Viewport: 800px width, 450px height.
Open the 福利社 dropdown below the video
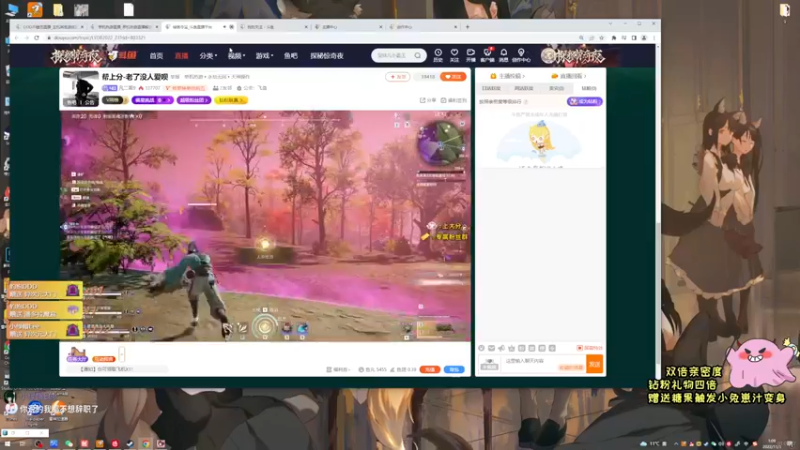click(338, 369)
